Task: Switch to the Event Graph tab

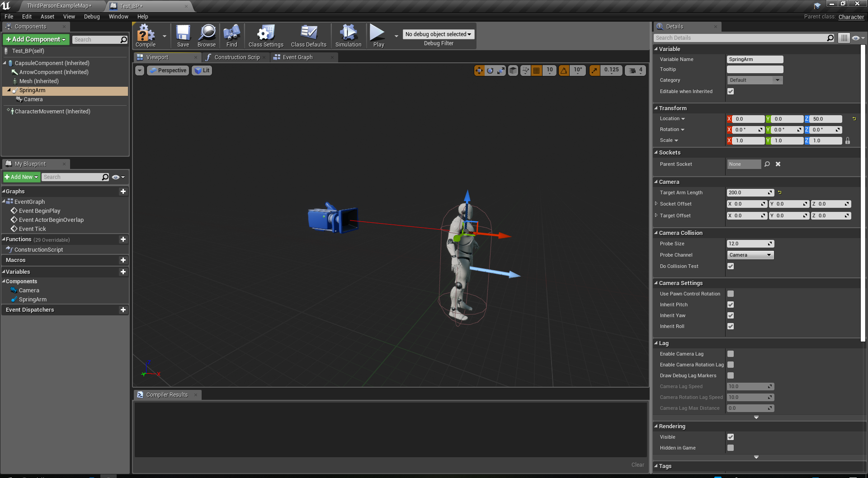Action: click(x=297, y=57)
